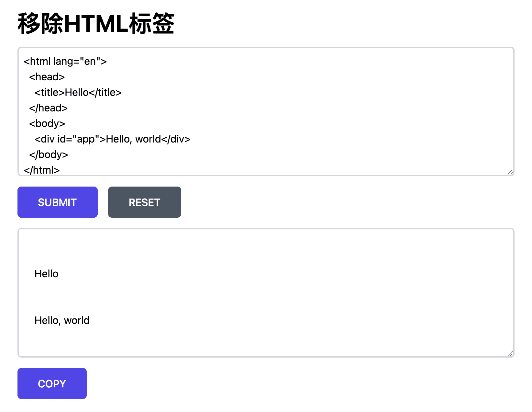
Task: Click the head opening tag line
Action: (47, 77)
